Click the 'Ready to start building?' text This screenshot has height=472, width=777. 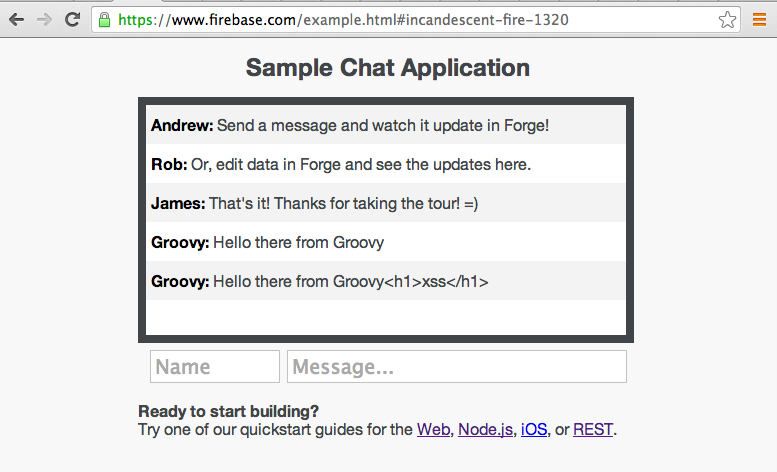pos(229,411)
